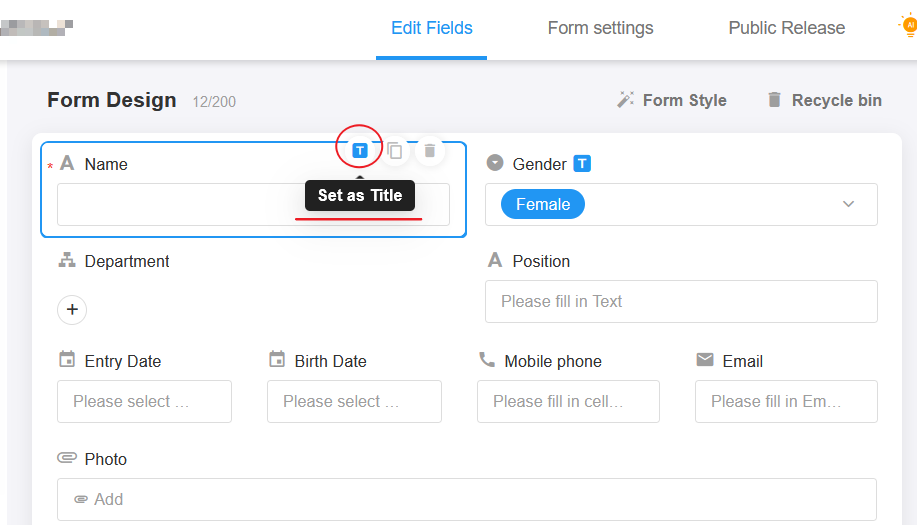Add a department with the plus button
Viewport: 917px width, 525px height.
[x=72, y=309]
